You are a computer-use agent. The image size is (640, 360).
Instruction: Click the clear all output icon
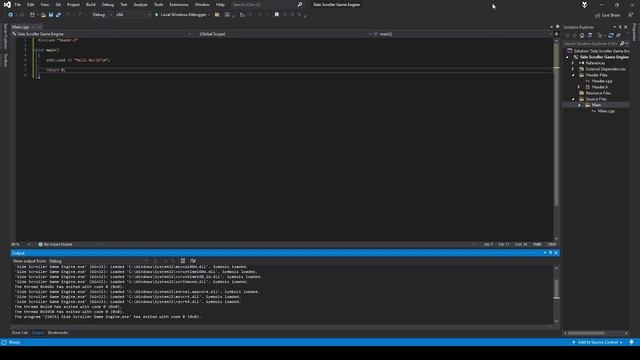click(183, 261)
